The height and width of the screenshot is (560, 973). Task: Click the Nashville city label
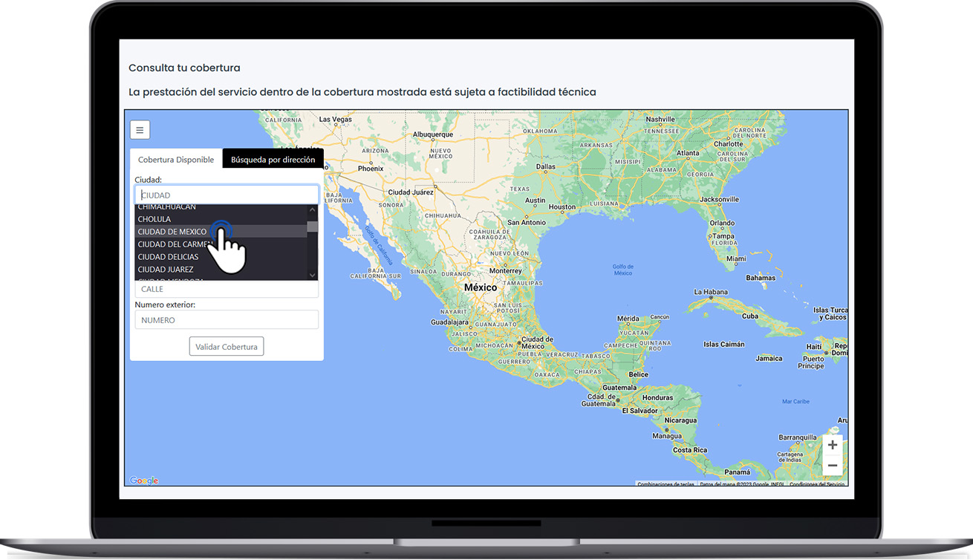tap(660, 119)
